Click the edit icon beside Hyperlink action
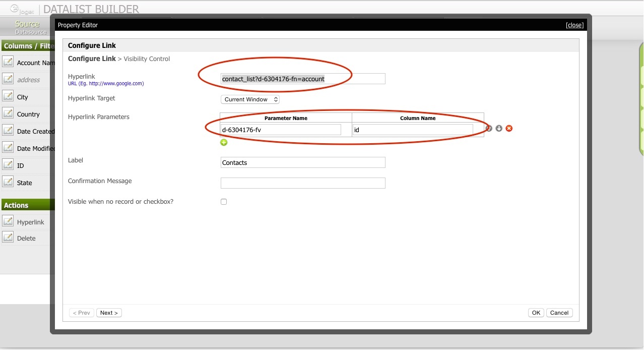 tap(8, 221)
